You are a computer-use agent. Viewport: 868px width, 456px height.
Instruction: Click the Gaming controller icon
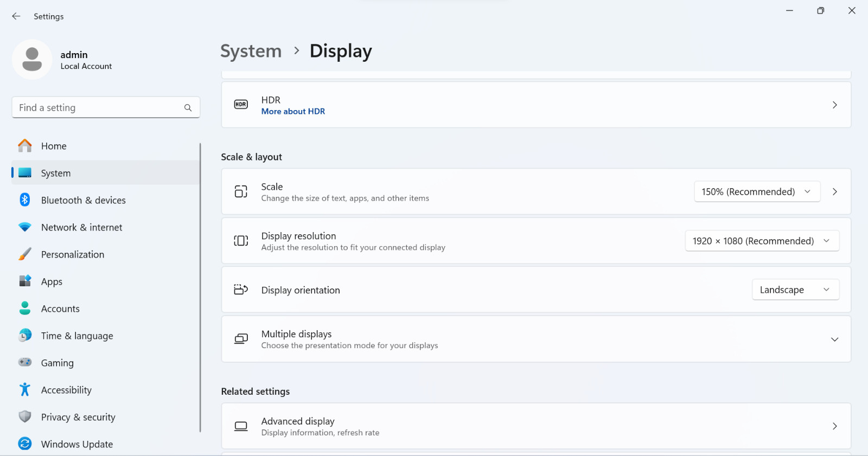[x=25, y=362]
